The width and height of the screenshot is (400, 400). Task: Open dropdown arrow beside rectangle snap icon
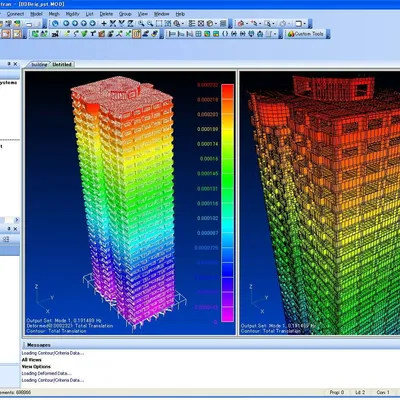tap(304, 24)
